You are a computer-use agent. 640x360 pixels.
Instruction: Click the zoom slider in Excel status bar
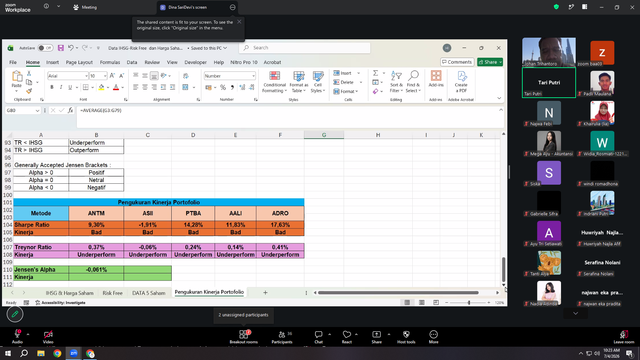tap(469, 302)
